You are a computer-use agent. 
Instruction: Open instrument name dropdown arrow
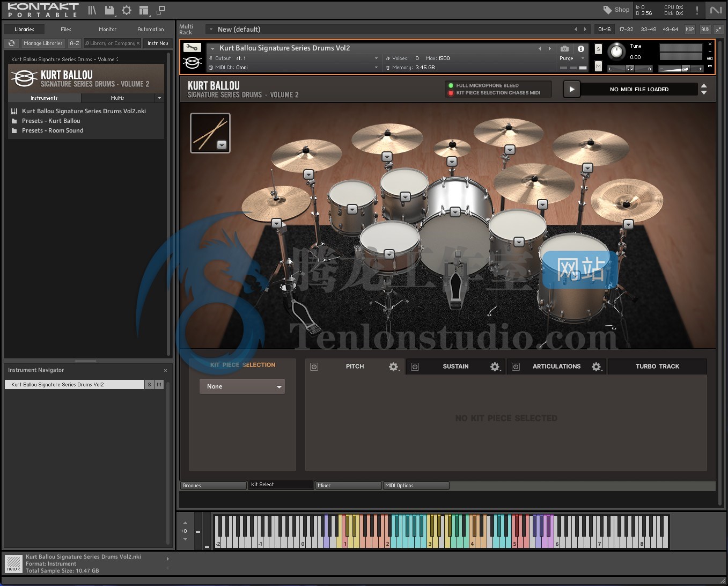point(213,48)
